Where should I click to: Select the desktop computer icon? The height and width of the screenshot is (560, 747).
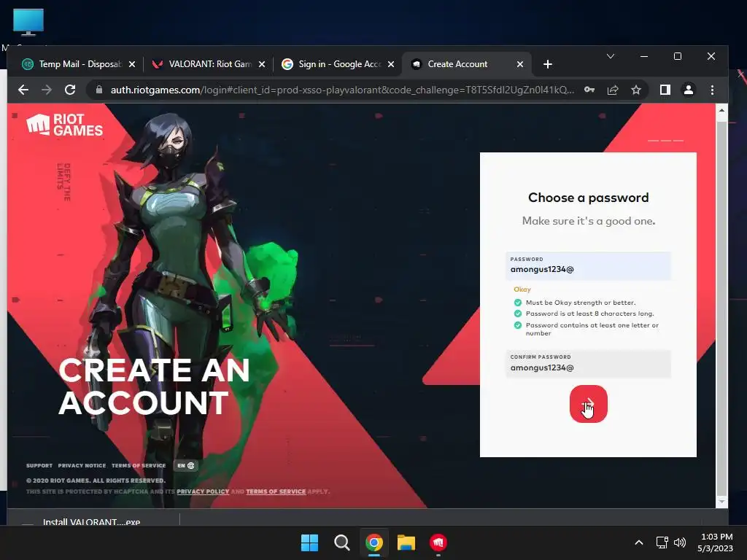[x=28, y=23]
